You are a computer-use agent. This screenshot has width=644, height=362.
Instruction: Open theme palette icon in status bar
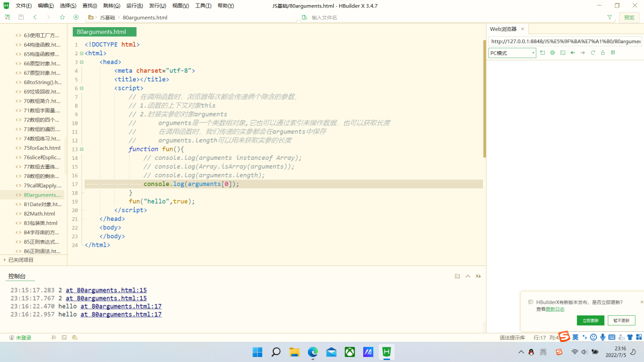pos(74,337)
